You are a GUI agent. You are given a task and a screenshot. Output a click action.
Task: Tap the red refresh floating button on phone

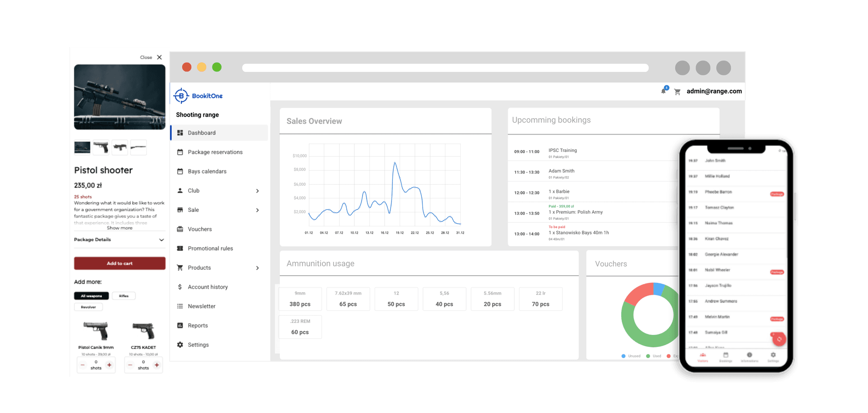(x=779, y=339)
